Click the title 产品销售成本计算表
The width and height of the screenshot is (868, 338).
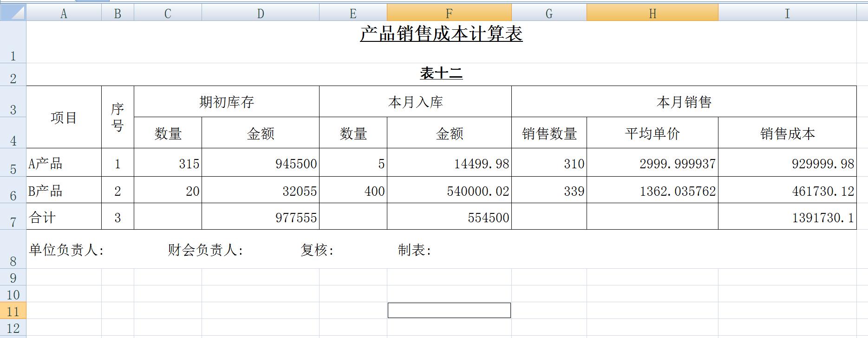tap(441, 33)
